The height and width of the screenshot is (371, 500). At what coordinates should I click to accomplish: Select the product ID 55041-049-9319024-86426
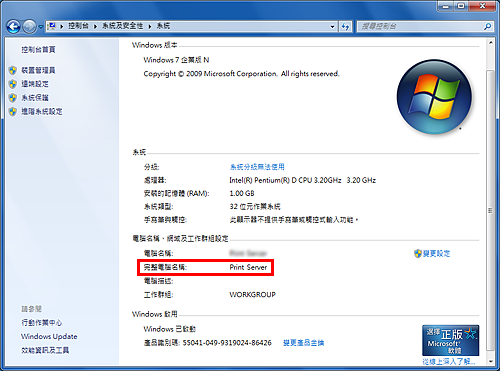coord(227,343)
